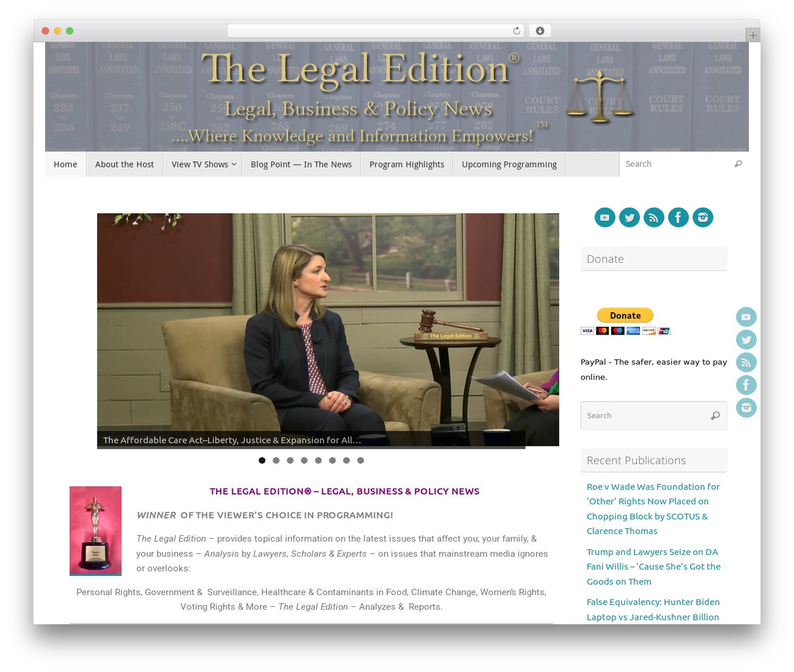Viewport: 794px width, 672px height.
Task: Open a new tab with the plus button
Action: click(x=752, y=35)
